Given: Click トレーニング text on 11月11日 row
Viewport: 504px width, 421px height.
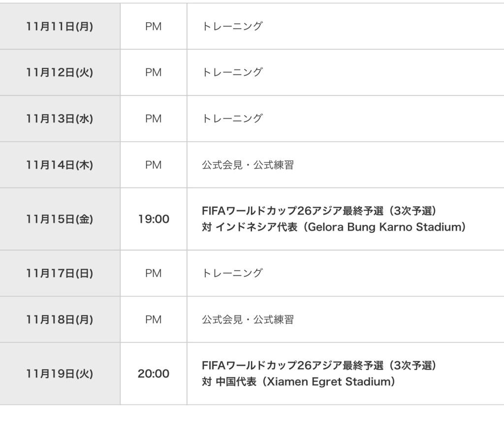Looking at the screenshot, I should 232,27.
